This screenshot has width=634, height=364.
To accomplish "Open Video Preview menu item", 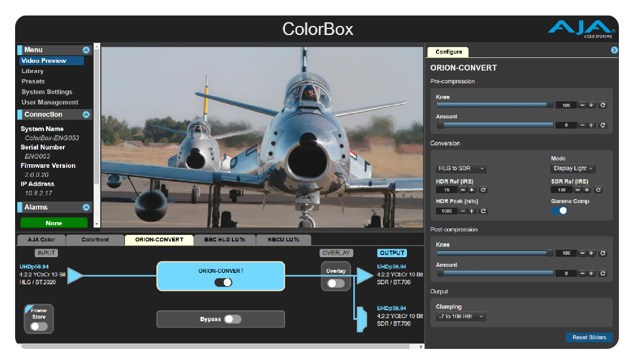I will point(51,60).
